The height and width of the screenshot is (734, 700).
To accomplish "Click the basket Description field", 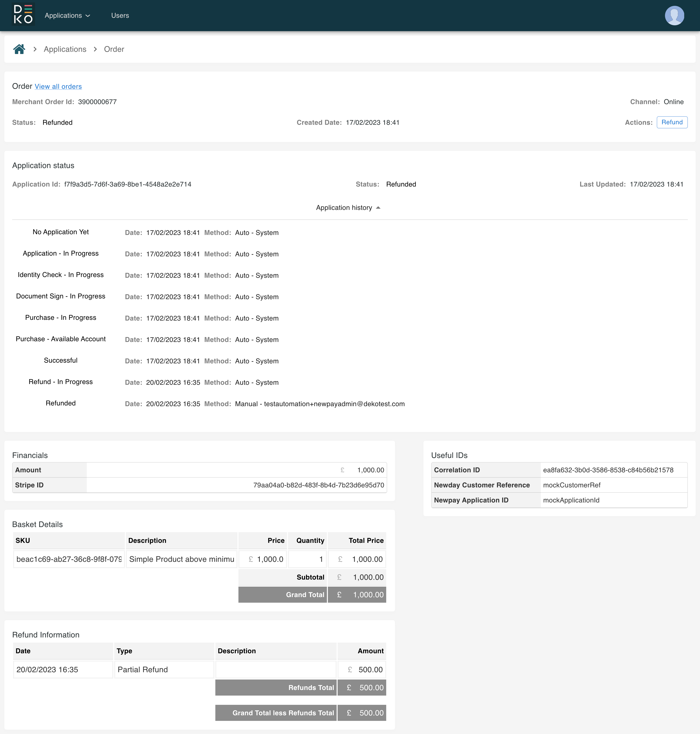I will [181, 559].
